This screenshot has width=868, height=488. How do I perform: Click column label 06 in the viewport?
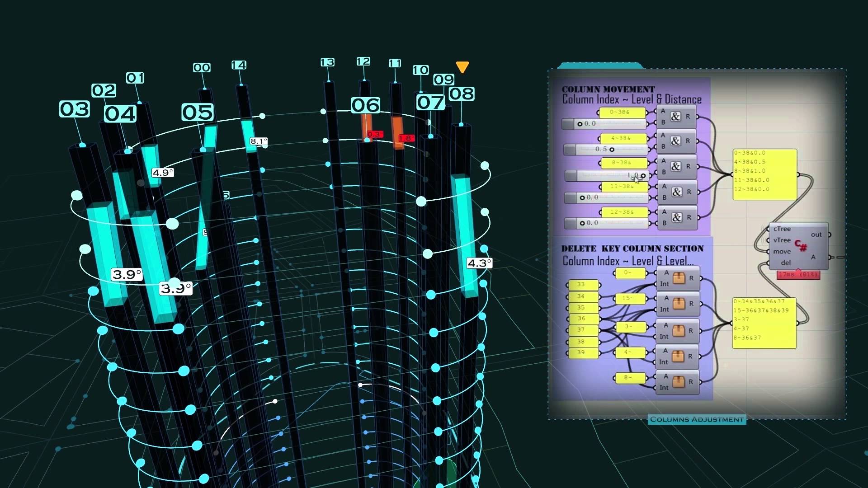pyautogui.click(x=366, y=105)
